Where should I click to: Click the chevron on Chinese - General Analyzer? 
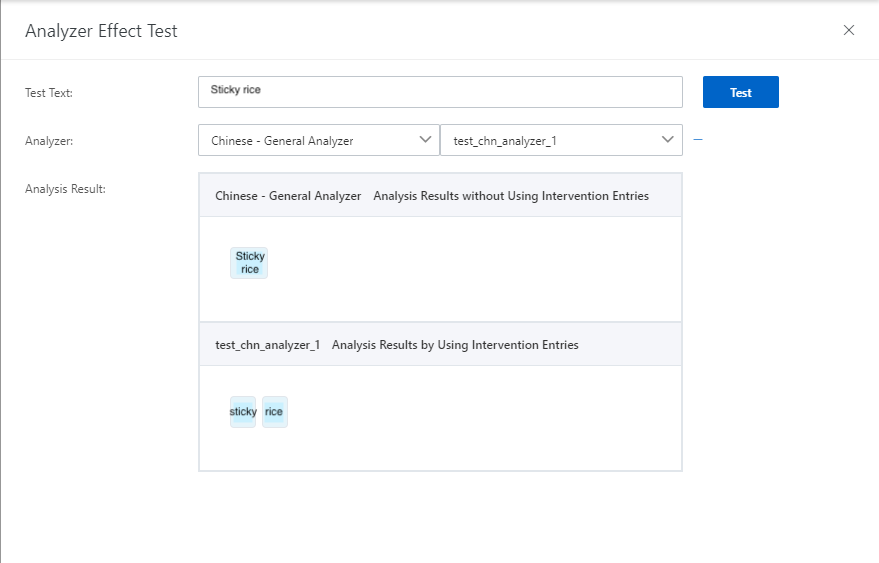pyautogui.click(x=425, y=140)
